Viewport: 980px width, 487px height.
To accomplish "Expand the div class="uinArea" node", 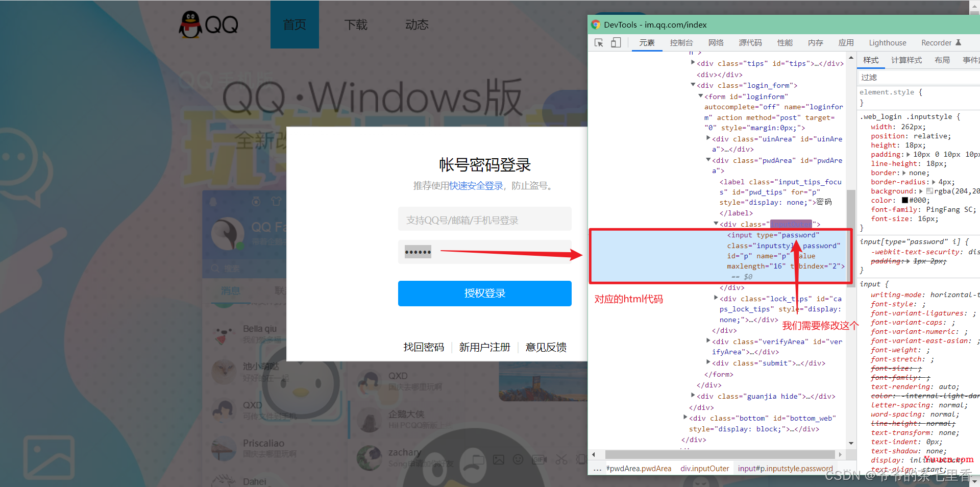I will point(708,138).
